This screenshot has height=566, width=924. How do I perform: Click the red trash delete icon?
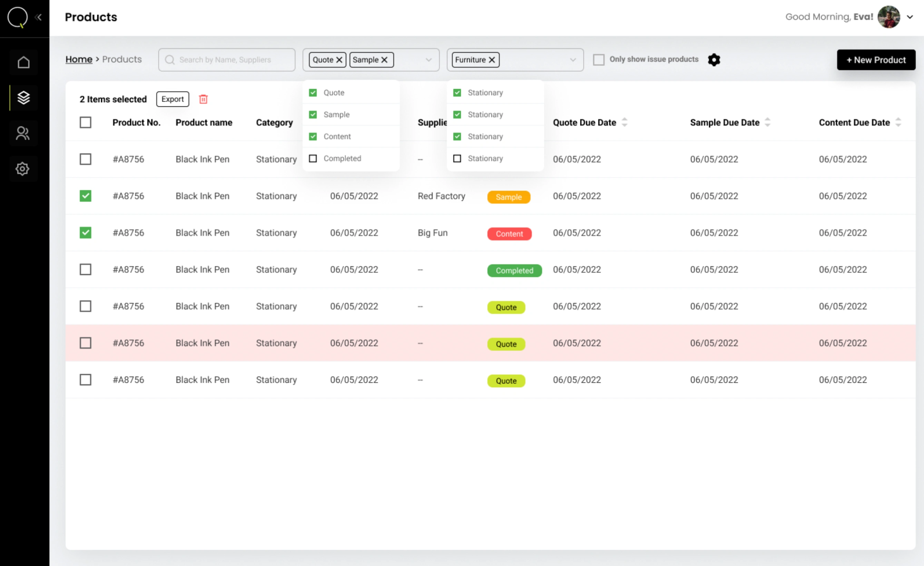[x=203, y=99]
